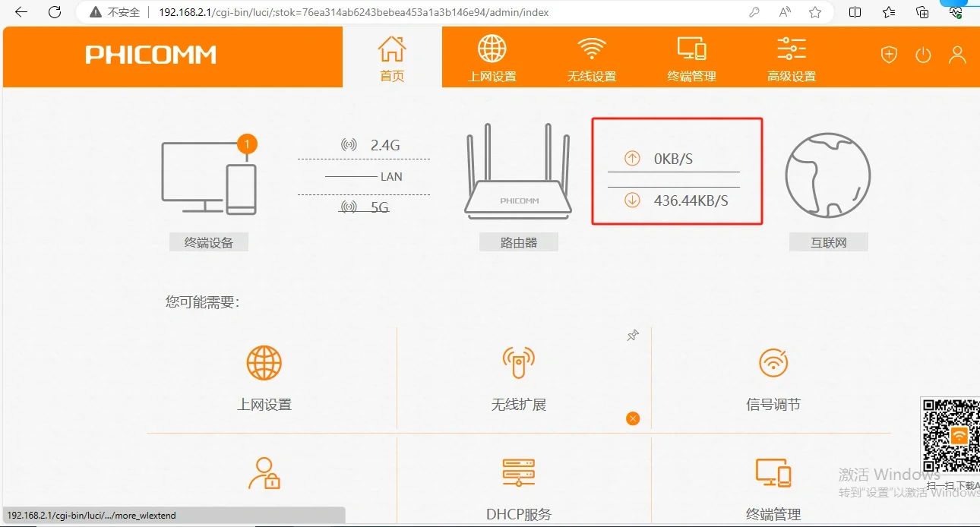Click the 互联网 internet globe illustration
Screen dimensions: 980x527
click(x=827, y=175)
